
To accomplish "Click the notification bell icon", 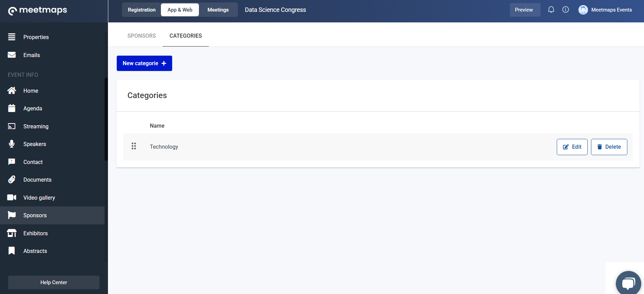I will point(551,10).
